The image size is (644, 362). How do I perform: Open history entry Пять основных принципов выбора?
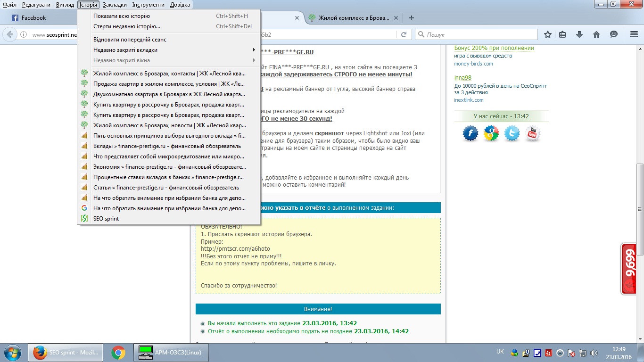[x=169, y=136]
